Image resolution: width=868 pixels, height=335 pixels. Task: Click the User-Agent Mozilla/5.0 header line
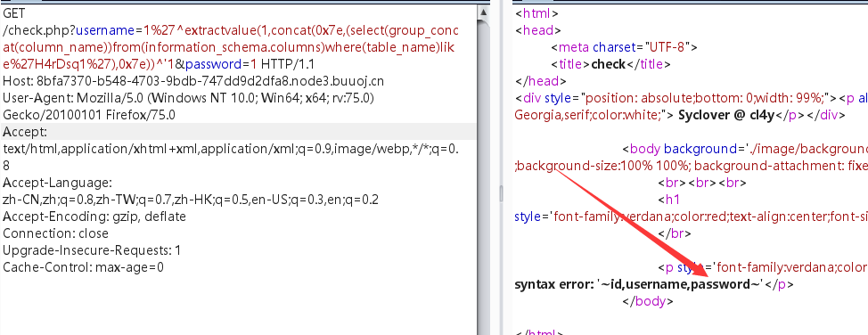[x=189, y=99]
